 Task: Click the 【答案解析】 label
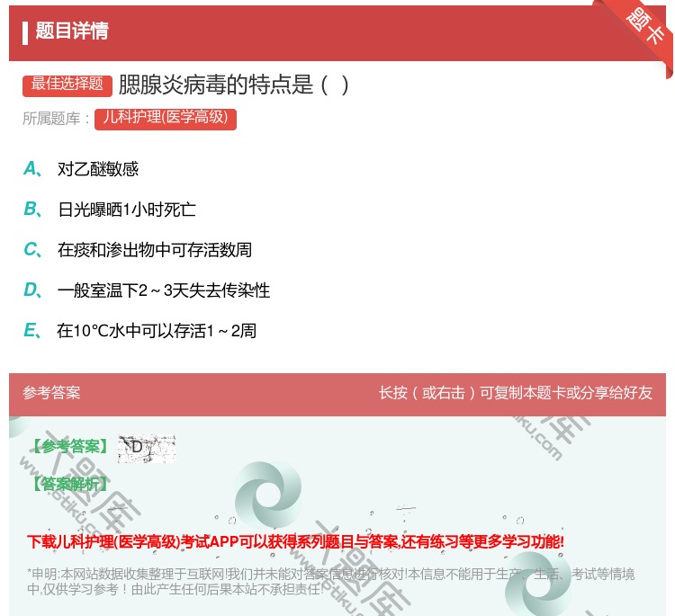[71, 484]
